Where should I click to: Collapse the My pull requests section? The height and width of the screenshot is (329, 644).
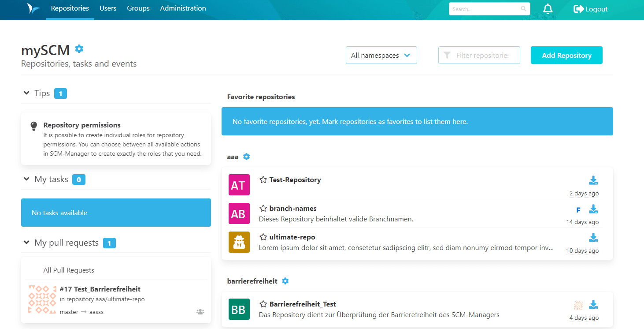pyautogui.click(x=26, y=243)
